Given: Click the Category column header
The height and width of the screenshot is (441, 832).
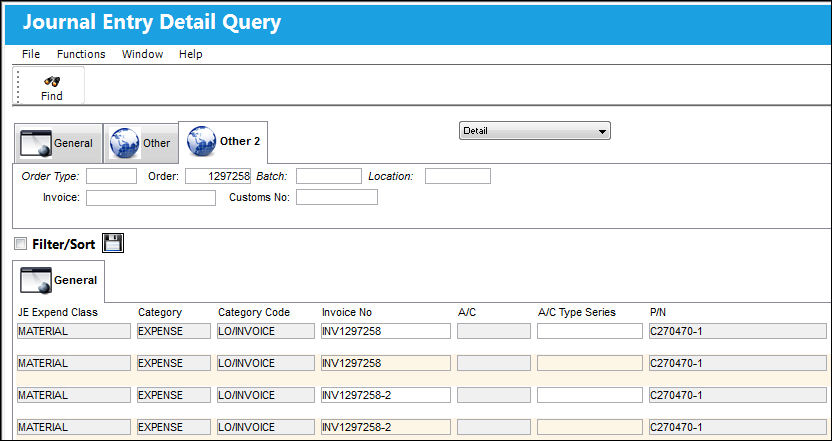Looking at the screenshot, I should [160, 313].
